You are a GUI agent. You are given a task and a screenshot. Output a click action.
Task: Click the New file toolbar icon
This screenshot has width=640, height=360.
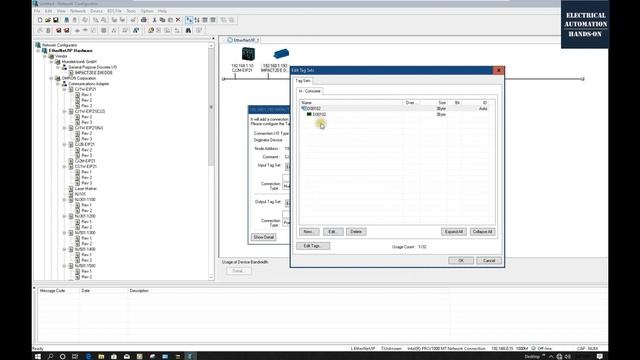[40, 20]
